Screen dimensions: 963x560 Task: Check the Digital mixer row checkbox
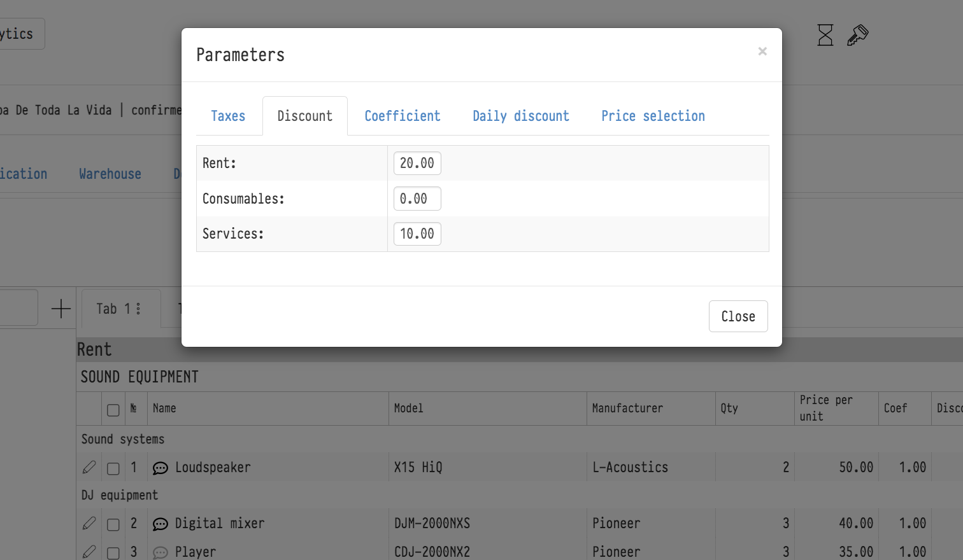[113, 525]
